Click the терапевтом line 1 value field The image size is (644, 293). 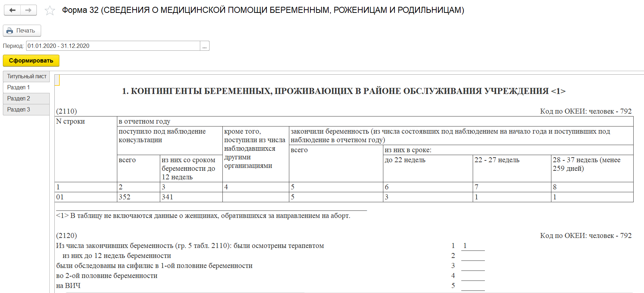coord(473,246)
